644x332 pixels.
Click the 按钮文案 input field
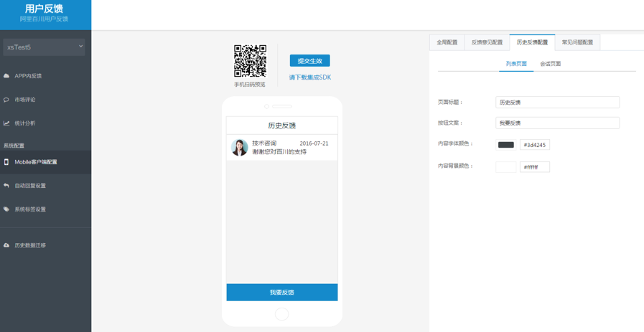(557, 123)
